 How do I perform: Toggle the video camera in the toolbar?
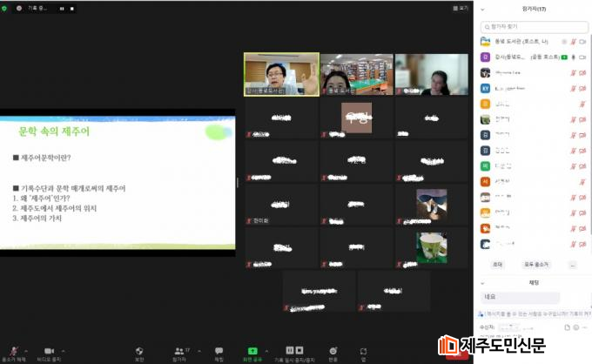49,350
